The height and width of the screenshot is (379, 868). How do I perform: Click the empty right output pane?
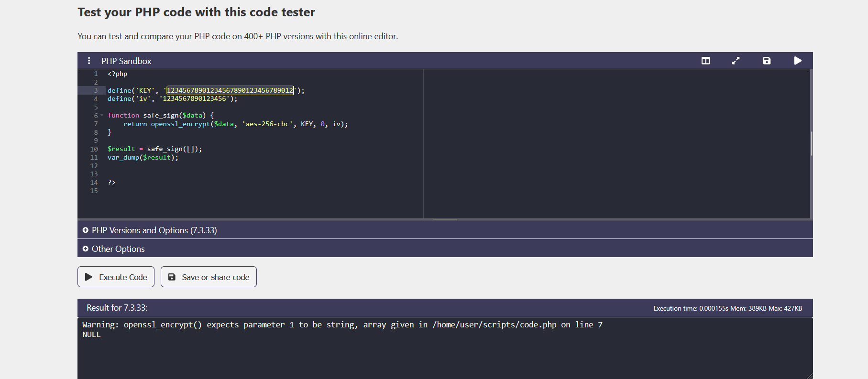(616, 143)
